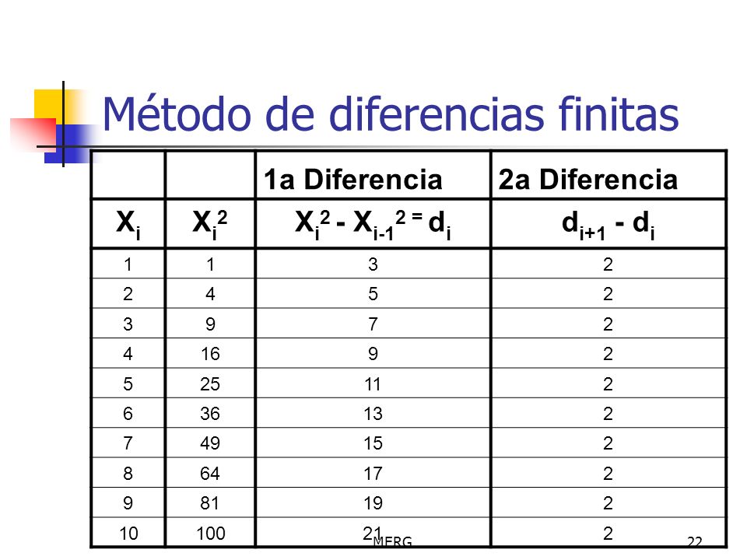This screenshot has width=747, height=560.
Task: Click the slide title 'Método de diferencias finitas'
Action: [390, 114]
